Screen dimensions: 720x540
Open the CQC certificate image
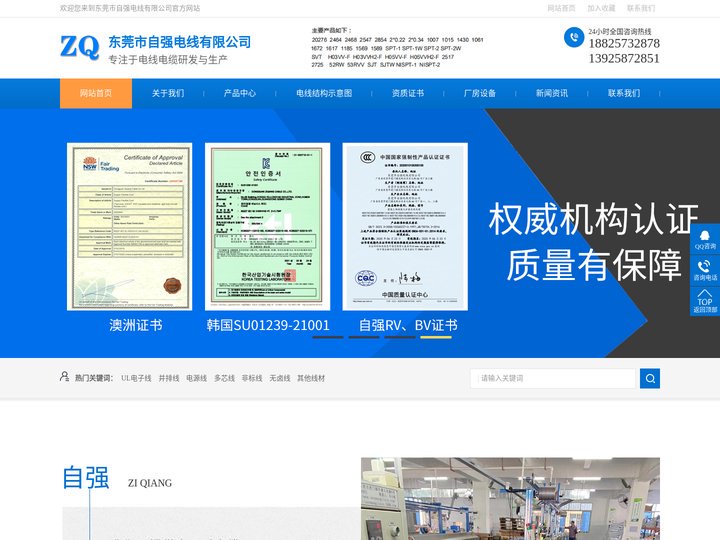click(405, 226)
